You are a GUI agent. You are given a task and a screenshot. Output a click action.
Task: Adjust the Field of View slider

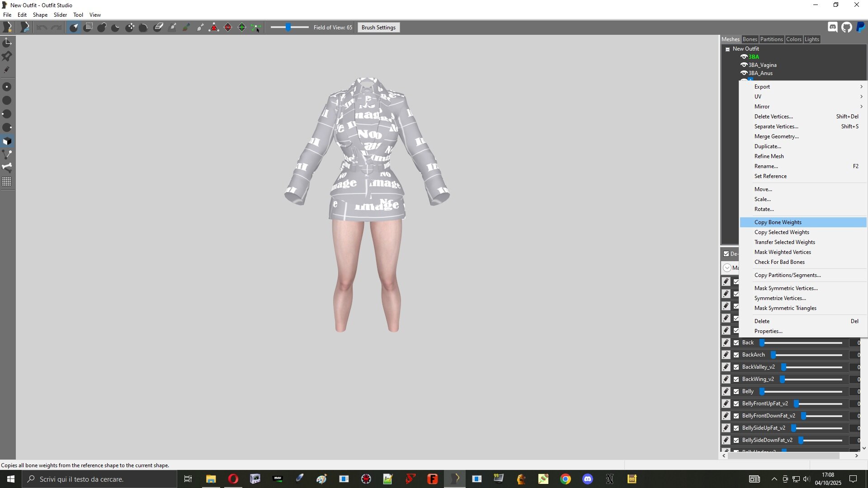[x=288, y=28]
